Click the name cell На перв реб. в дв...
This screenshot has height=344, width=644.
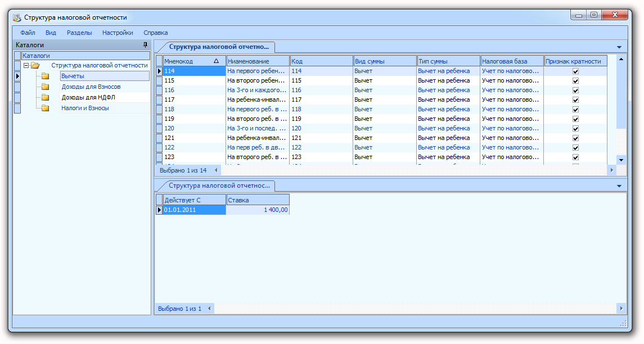click(258, 147)
